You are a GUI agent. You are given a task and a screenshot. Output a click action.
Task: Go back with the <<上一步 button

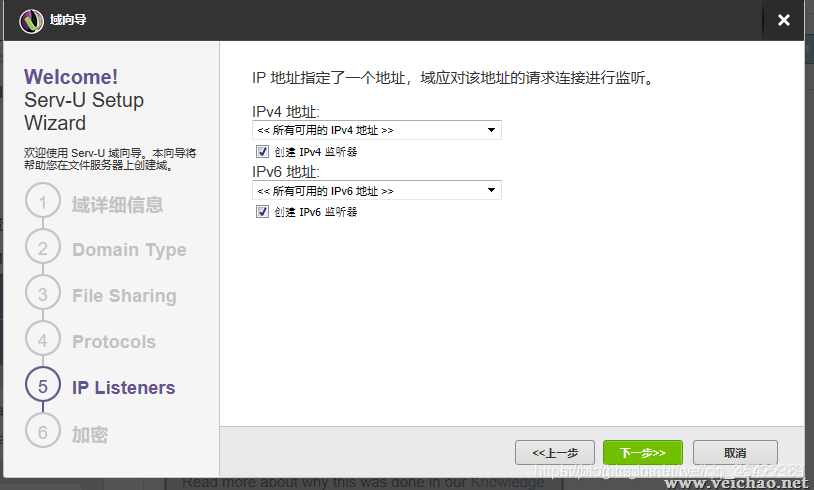(555, 453)
